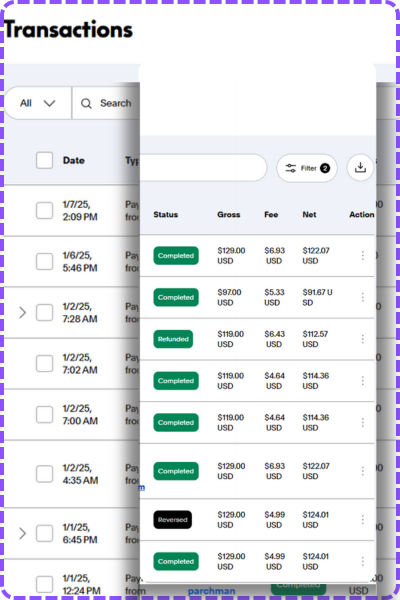Expand the 1/2/25 7:28 AM transaction row
This screenshot has width=400, height=600.
23,313
